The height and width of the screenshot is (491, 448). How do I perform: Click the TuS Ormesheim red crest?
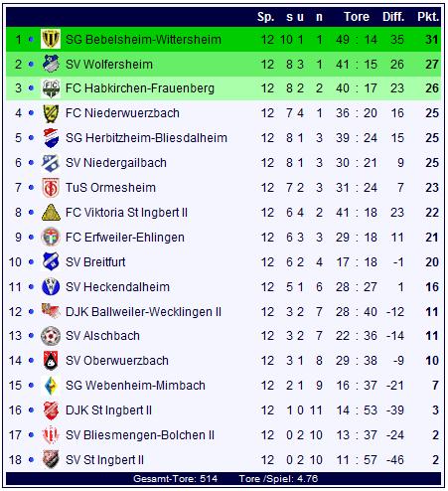coord(51,188)
